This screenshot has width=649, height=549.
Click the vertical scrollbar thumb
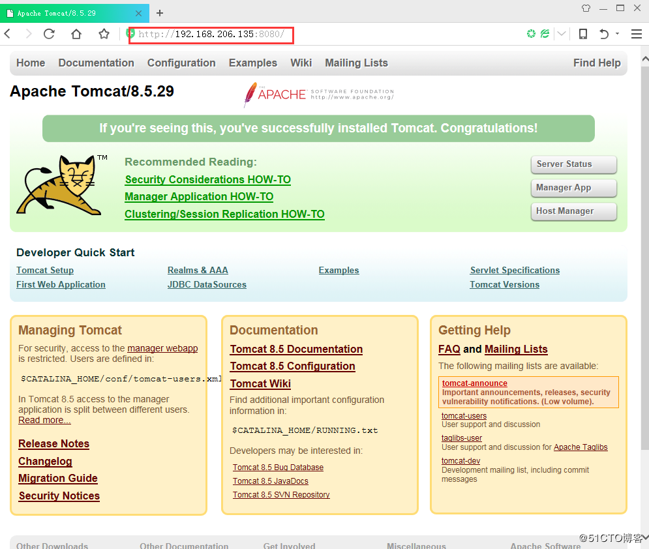645,257
